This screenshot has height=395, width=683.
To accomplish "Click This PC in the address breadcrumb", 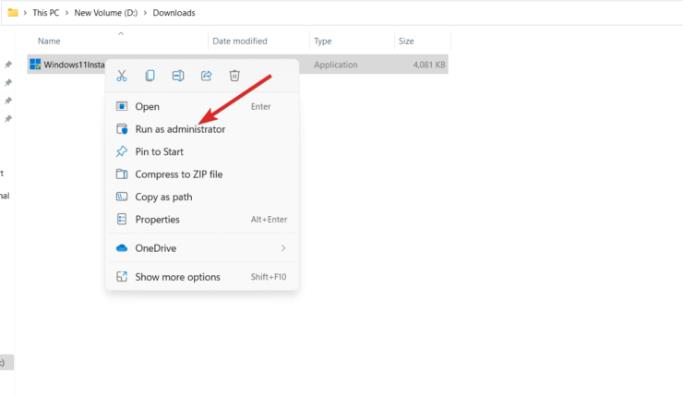I will pyautogui.click(x=45, y=13).
